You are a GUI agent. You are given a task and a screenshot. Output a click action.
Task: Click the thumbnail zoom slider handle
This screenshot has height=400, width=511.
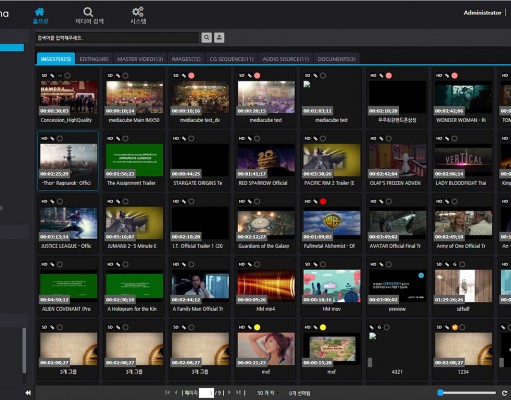(440, 393)
